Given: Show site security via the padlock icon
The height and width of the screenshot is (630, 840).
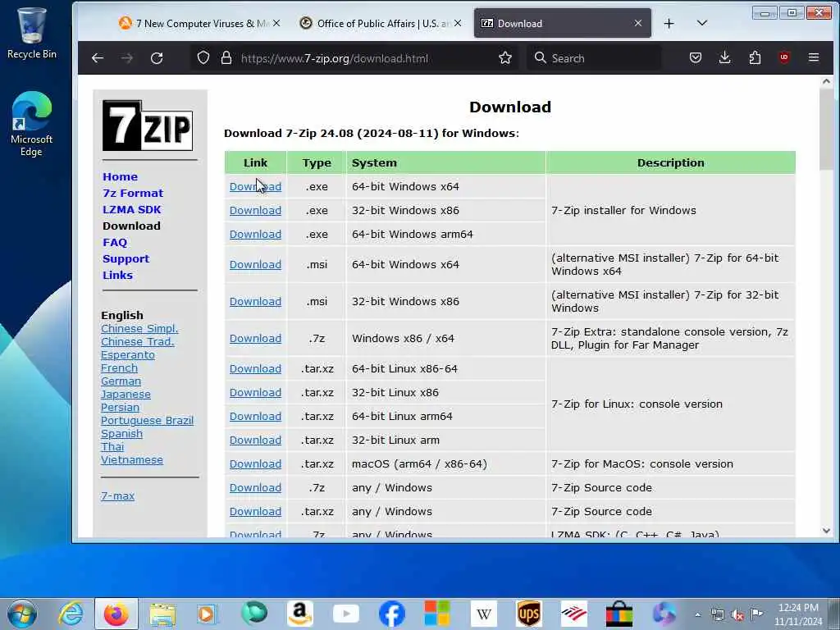Looking at the screenshot, I should [x=226, y=58].
